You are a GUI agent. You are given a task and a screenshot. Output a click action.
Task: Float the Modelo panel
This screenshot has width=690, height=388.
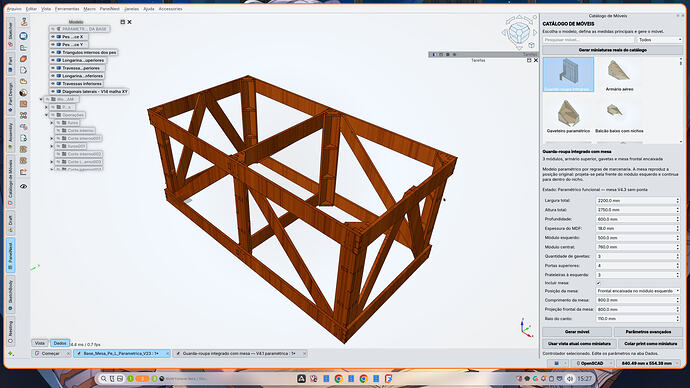123,22
